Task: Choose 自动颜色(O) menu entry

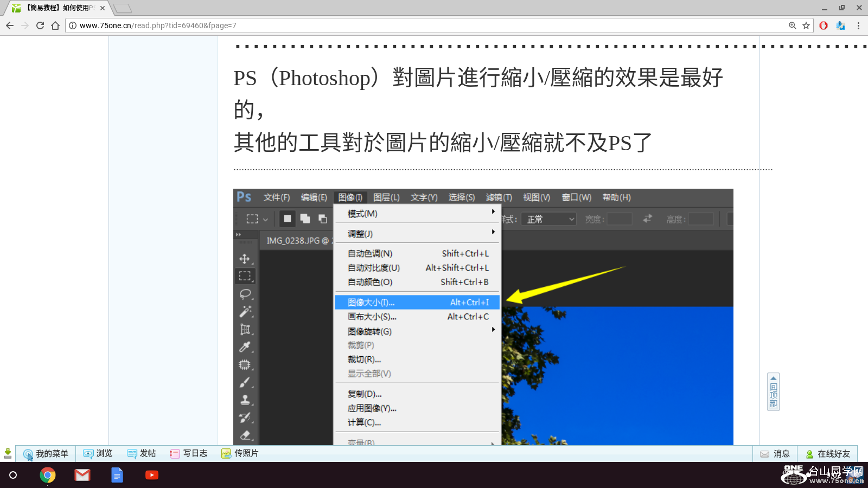Action: (417, 282)
